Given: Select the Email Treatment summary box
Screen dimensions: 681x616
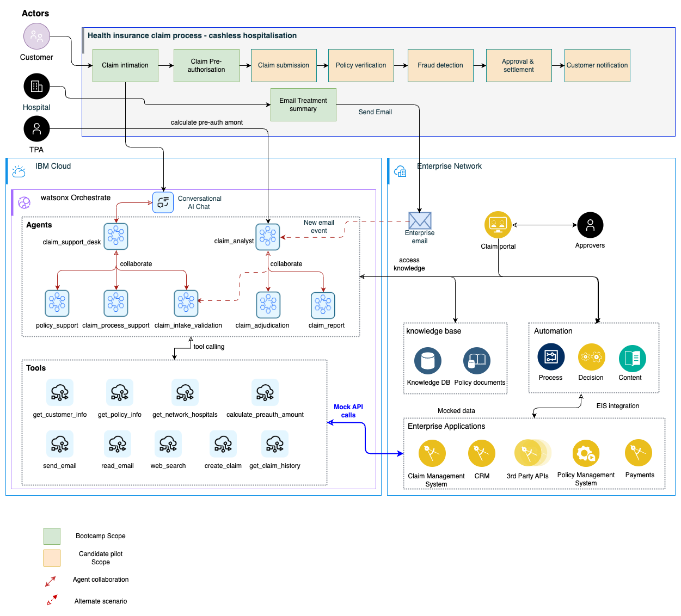Looking at the screenshot, I should 303,104.
